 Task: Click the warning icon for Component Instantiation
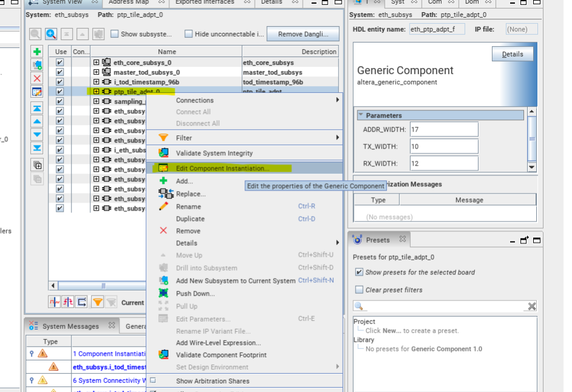click(42, 353)
